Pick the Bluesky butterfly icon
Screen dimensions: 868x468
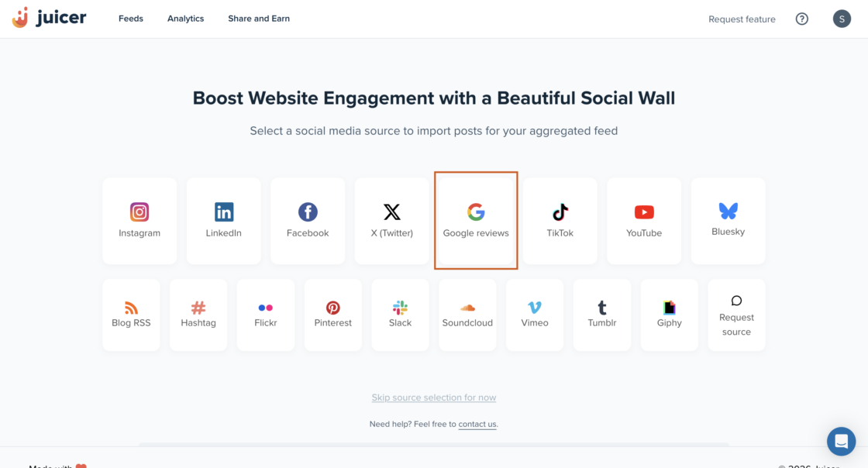pos(728,211)
